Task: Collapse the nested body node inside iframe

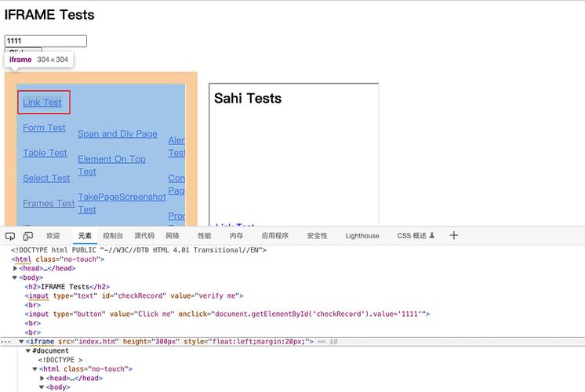Action: tap(42, 387)
